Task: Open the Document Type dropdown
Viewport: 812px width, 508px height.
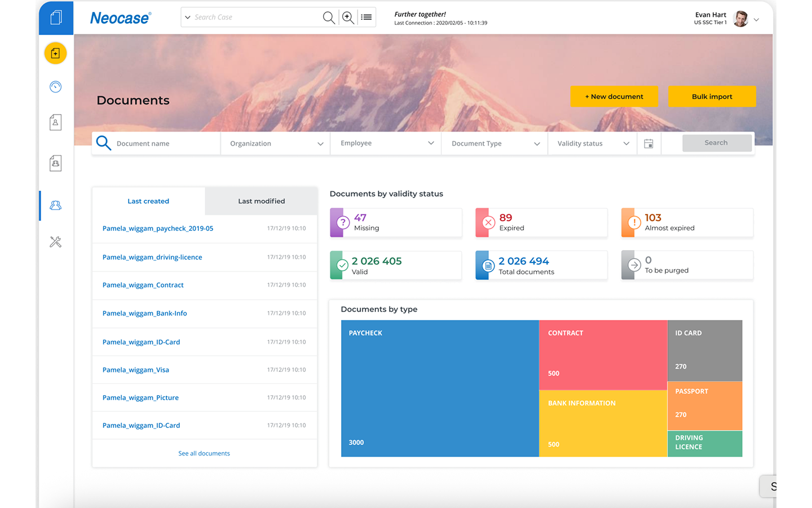Action: (x=495, y=143)
